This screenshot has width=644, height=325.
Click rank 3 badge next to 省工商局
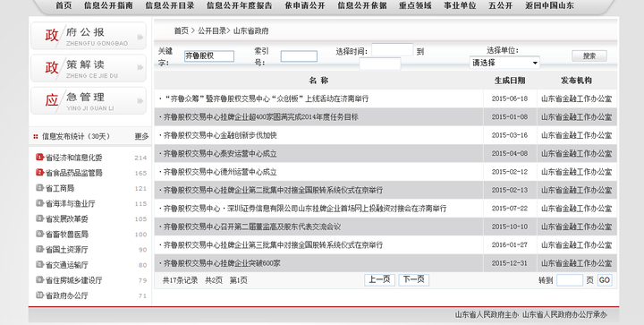(39, 188)
